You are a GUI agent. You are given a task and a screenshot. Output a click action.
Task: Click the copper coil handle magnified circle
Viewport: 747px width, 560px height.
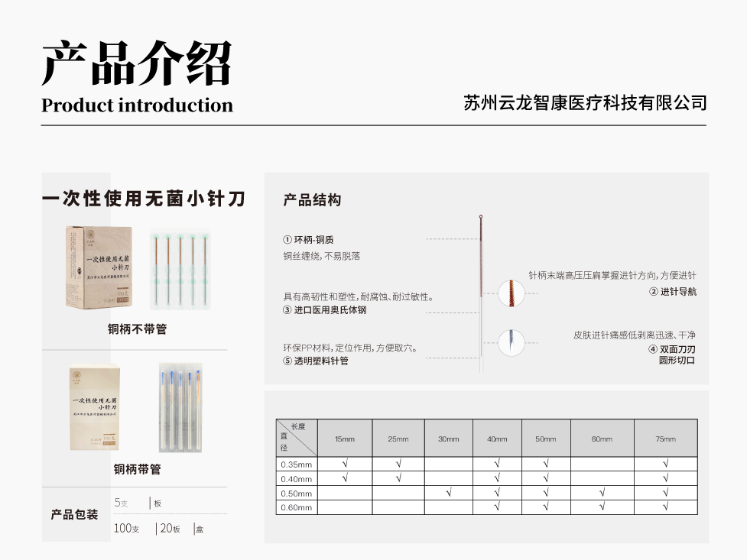[x=512, y=293]
